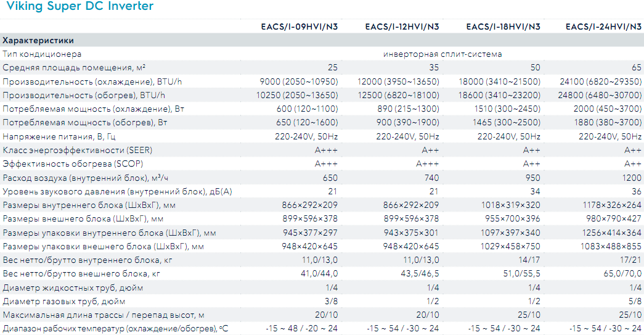Select 220-240V, 50Hz for 09HVI model

(x=306, y=136)
